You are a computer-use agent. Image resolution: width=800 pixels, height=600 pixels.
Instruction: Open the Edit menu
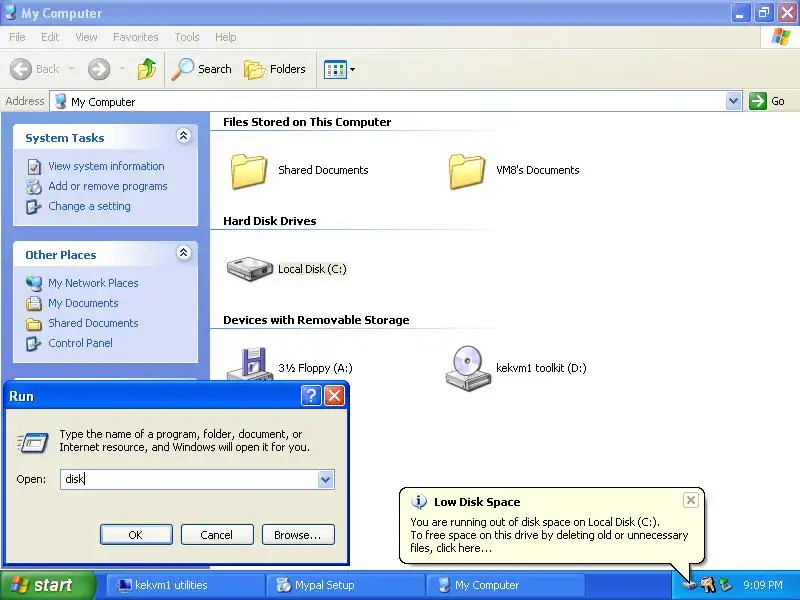50,37
